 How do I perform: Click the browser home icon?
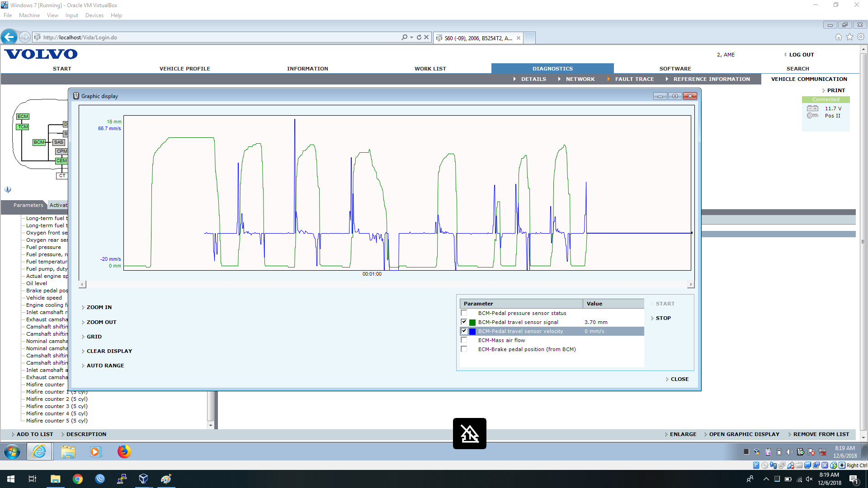[x=839, y=37]
